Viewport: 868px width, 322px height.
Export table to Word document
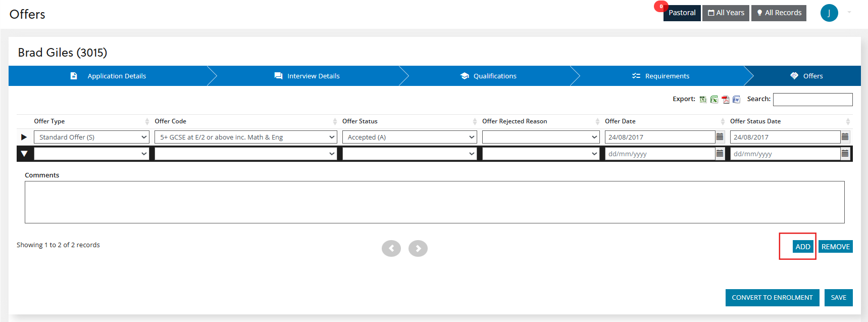tap(736, 100)
